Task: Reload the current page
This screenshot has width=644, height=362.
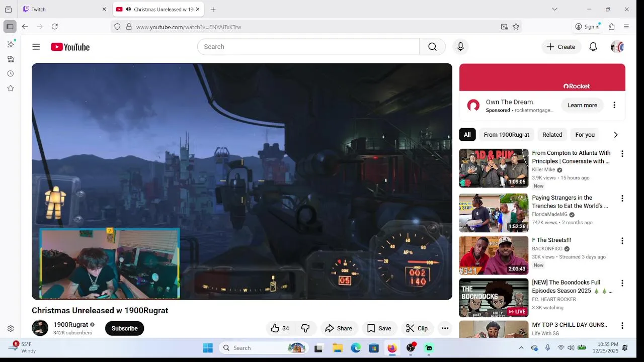Action: (55, 27)
